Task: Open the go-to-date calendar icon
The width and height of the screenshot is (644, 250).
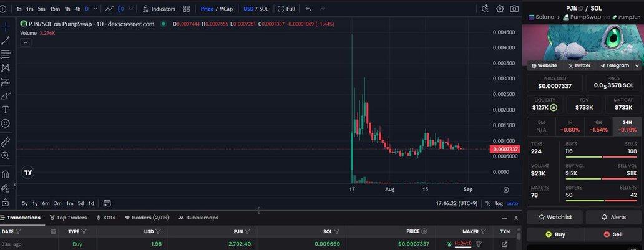Action: click(x=107, y=203)
